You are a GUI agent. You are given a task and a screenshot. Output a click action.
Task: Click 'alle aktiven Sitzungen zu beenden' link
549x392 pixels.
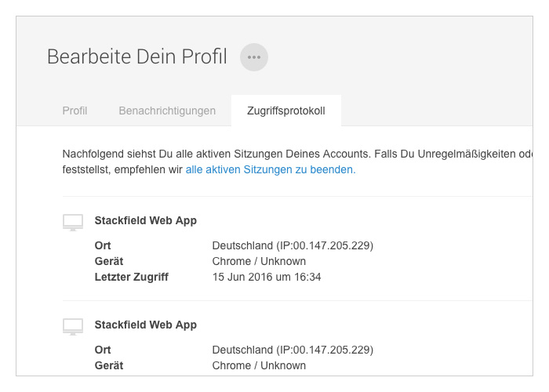271,169
